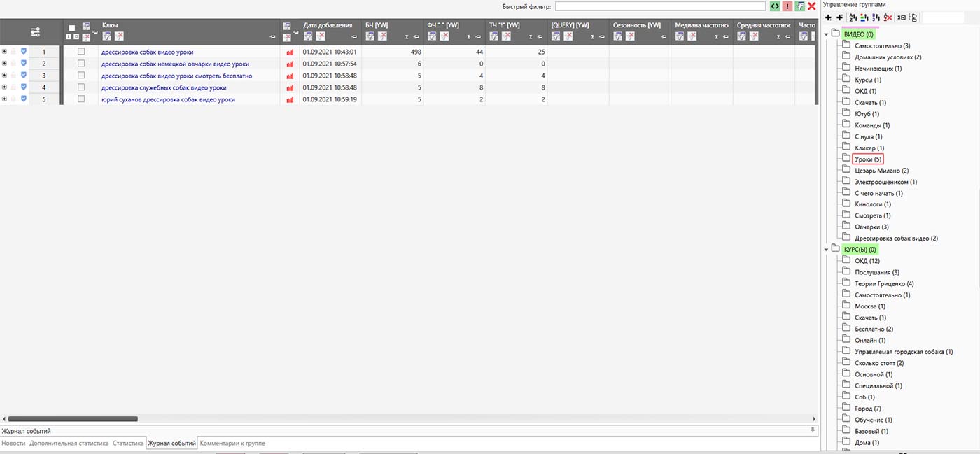
Task: Clear quick filter with red X
Action: pos(812,6)
